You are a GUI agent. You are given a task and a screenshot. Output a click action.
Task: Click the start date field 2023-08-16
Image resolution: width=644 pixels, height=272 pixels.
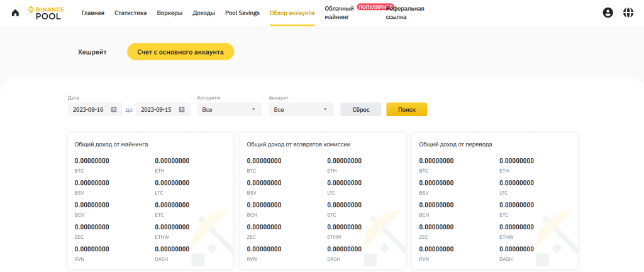point(88,109)
